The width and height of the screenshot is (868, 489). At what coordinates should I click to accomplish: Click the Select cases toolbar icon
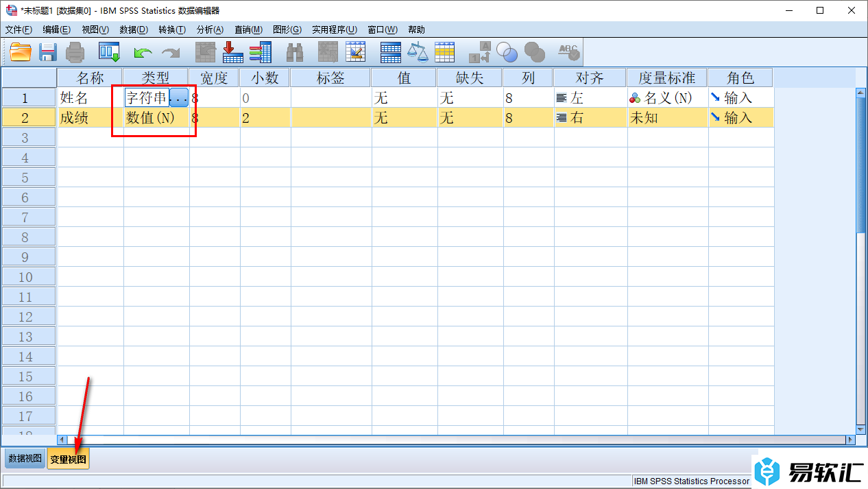pyautogui.click(x=445, y=52)
